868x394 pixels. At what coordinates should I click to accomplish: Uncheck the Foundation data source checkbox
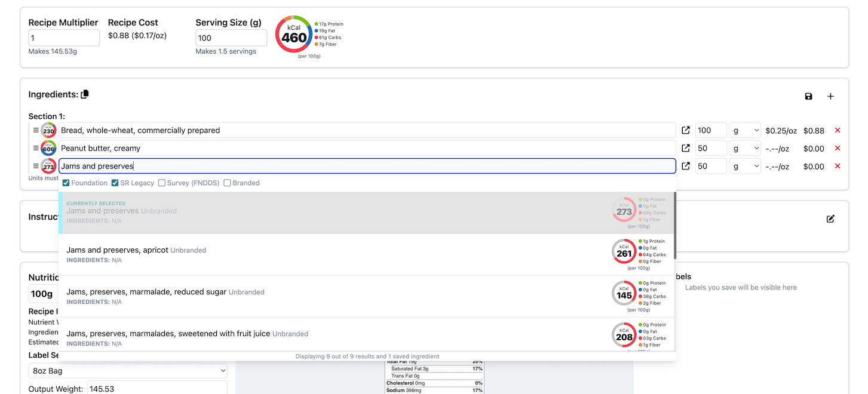[x=66, y=183]
